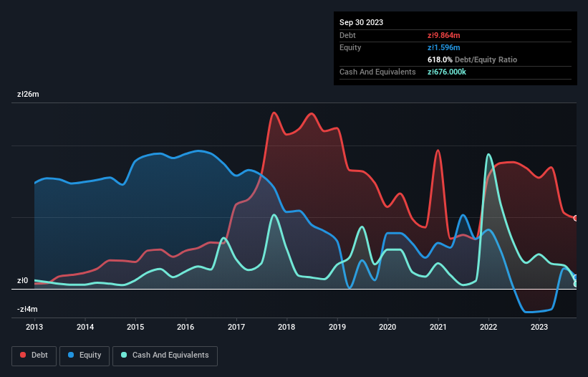Click the 2018 x-axis label

tap(286, 327)
